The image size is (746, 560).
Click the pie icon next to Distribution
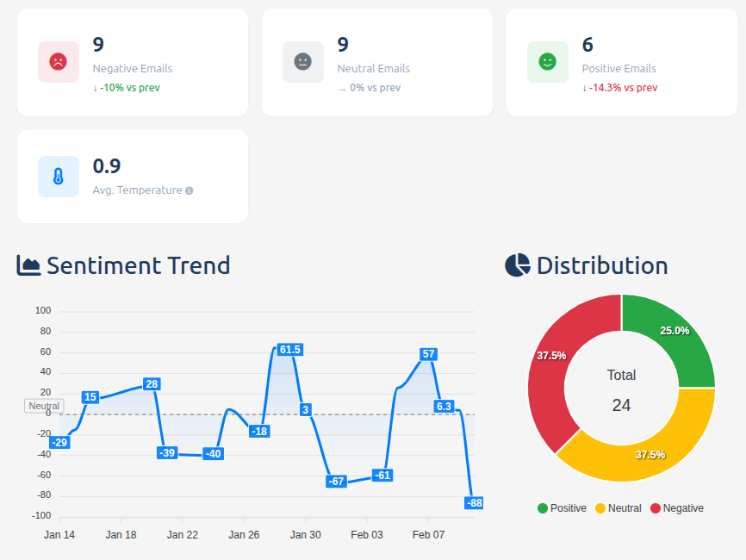click(516, 265)
